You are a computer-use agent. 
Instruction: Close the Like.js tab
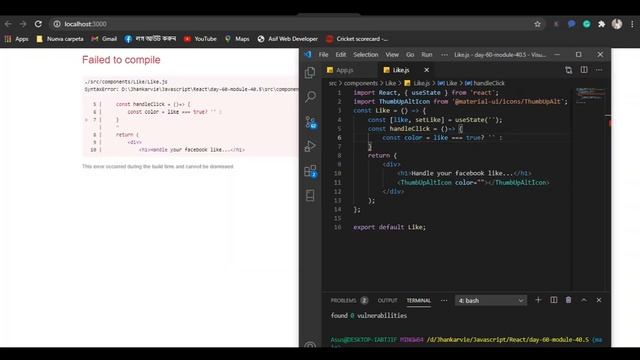point(427,70)
